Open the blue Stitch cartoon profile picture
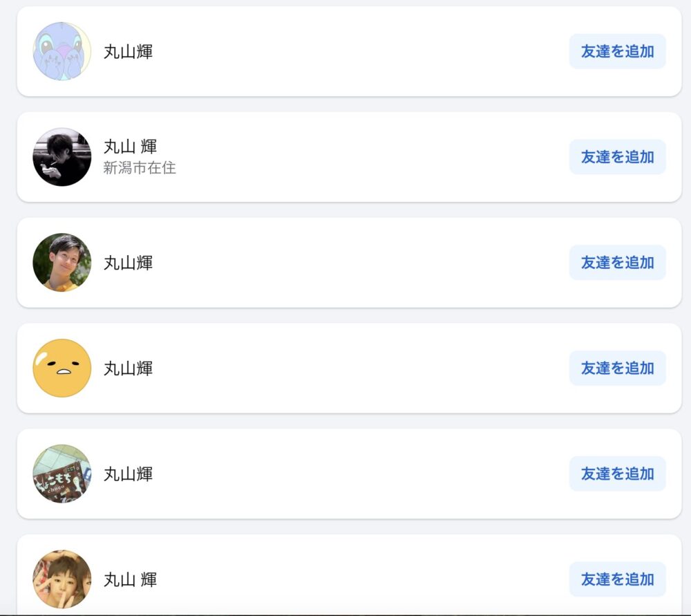This screenshot has width=691, height=616. pyautogui.click(x=62, y=51)
